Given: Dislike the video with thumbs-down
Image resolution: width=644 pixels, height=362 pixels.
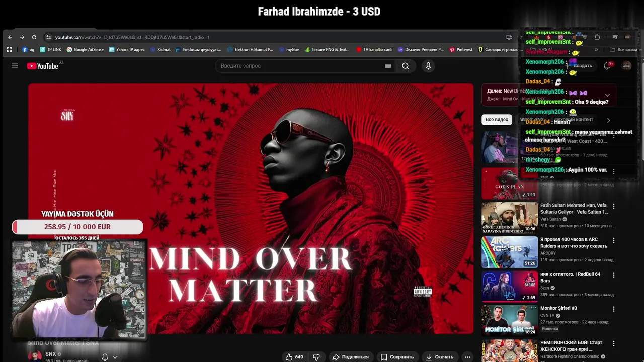Looking at the screenshot, I should pos(316,357).
